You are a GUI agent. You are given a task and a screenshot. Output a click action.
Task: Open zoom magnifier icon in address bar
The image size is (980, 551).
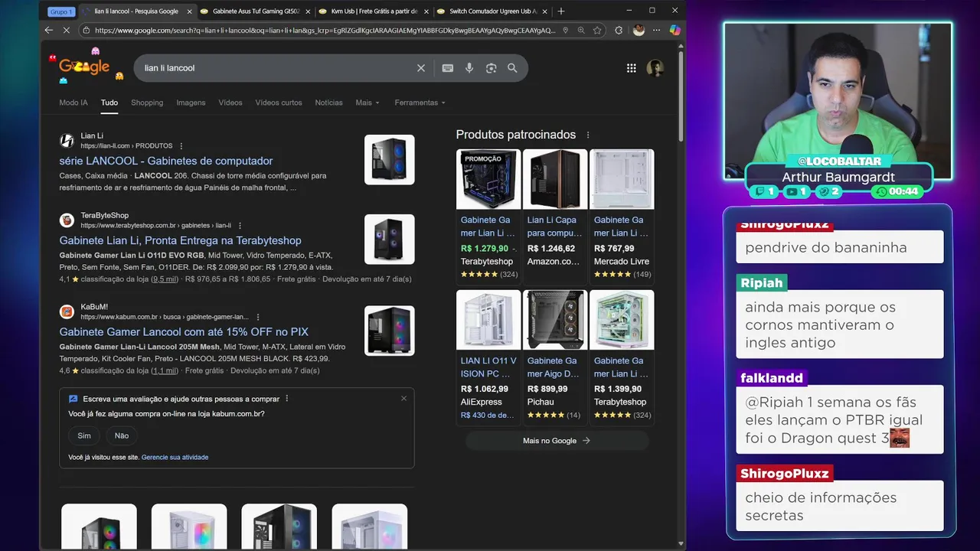[581, 30]
